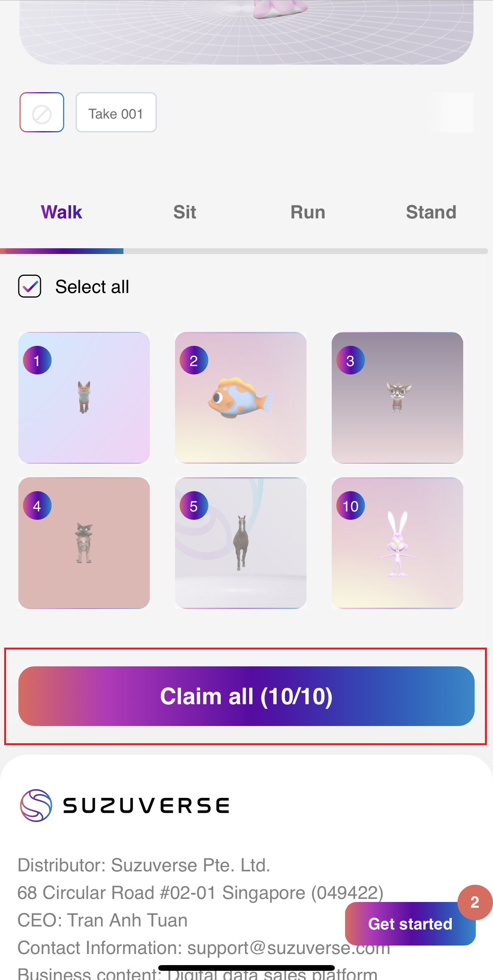Switch to the Walk tab
This screenshot has height=980, width=493.
coord(62,212)
